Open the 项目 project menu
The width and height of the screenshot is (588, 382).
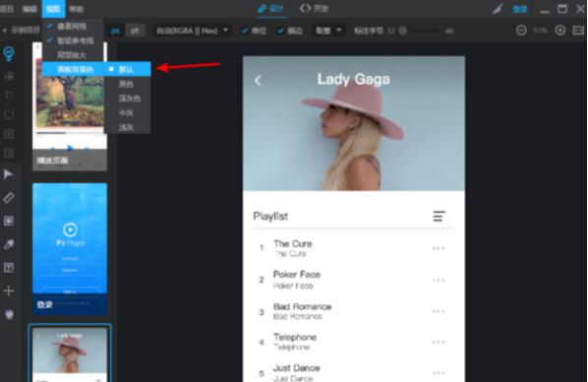pos(7,9)
